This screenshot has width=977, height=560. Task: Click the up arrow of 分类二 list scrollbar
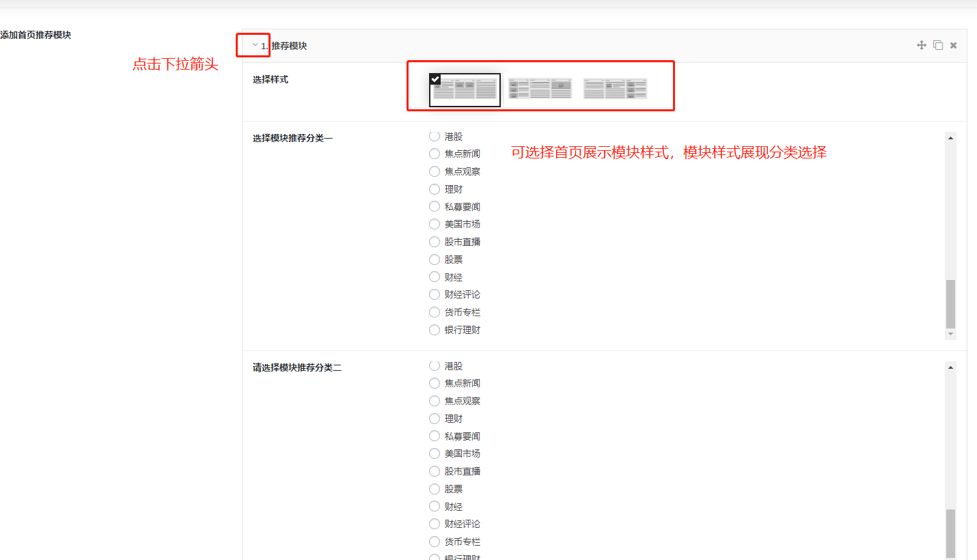coord(950,367)
